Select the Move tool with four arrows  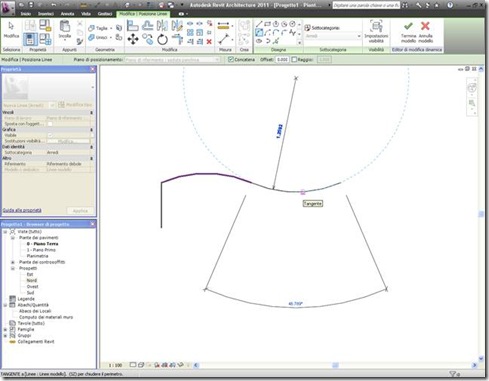click(x=133, y=39)
